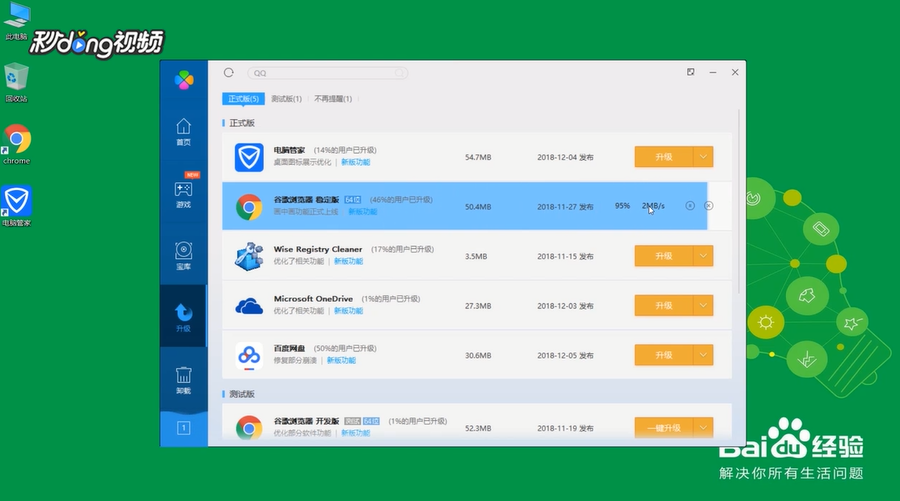Image resolution: width=900 pixels, height=501 pixels.
Task: Click the 30.6MB size of 百度网盘
Action: pos(478,356)
